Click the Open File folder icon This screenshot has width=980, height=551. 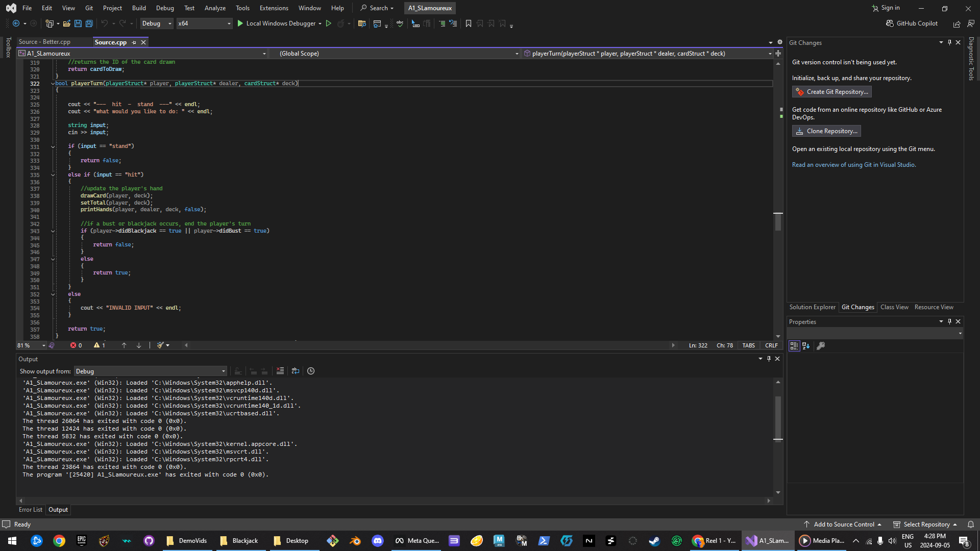66,23
